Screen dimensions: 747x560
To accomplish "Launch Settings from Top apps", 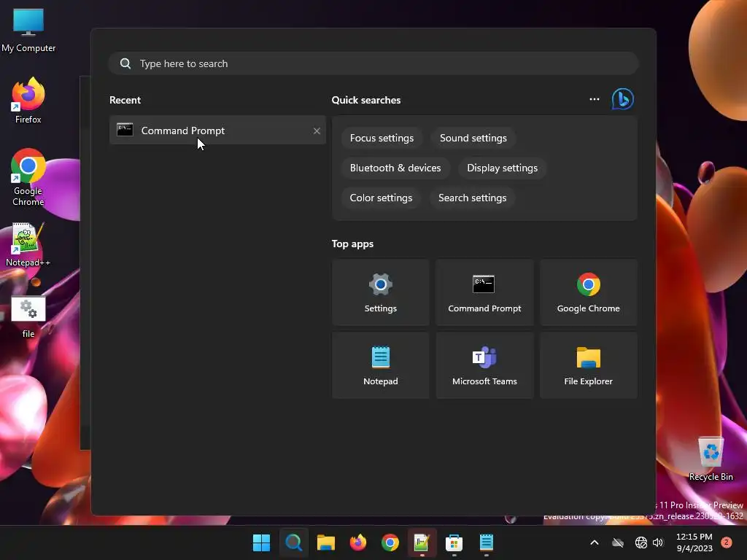I will [x=381, y=292].
